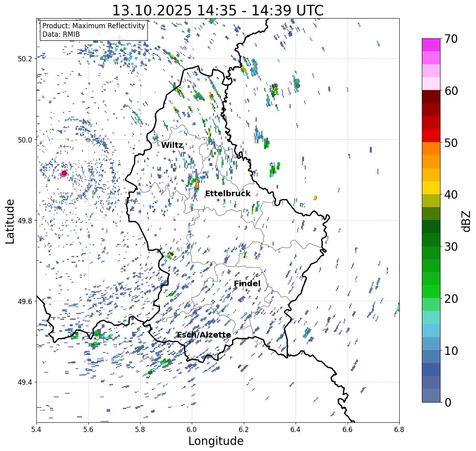Click the 30 tick on colorbar
Viewport: 476px width, 451px height.
(x=451, y=246)
